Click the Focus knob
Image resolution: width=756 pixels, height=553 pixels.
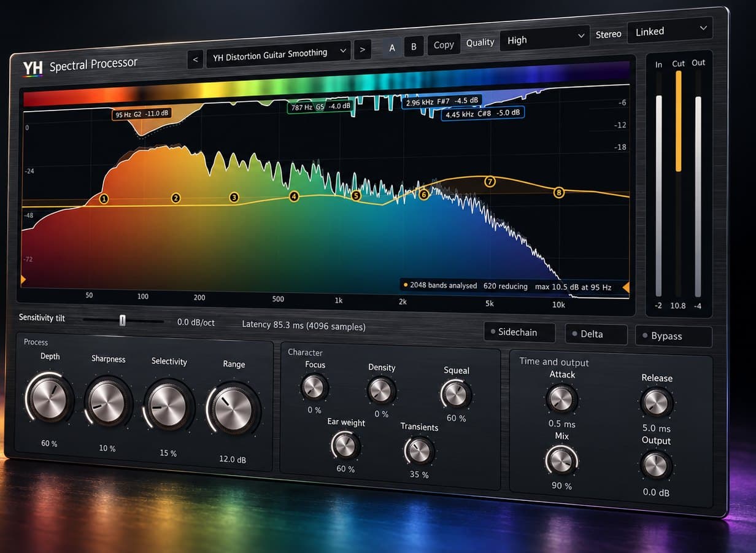point(314,387)
